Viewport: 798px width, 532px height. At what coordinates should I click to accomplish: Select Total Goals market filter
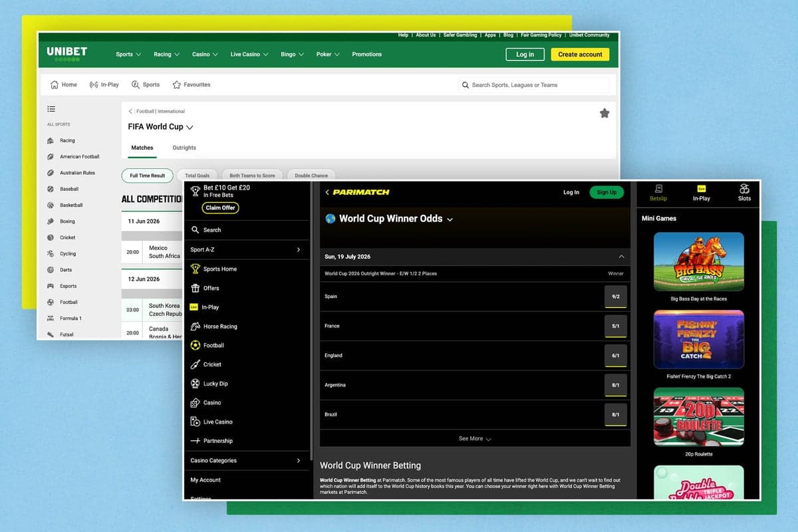197,176
